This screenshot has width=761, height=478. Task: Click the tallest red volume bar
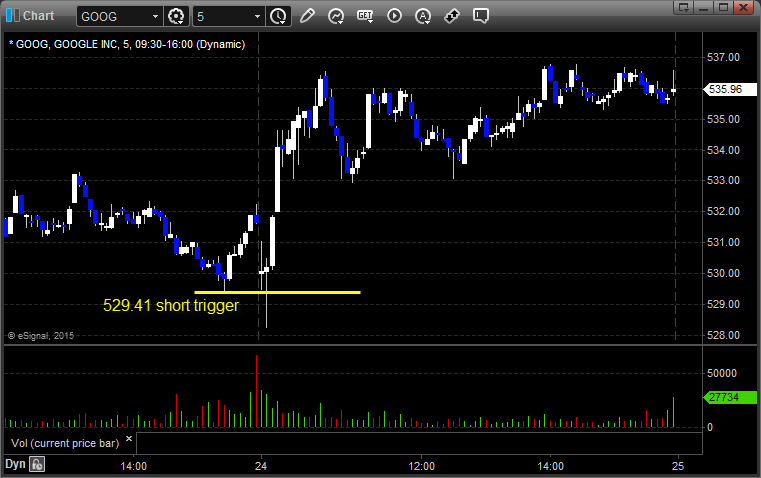(x=256, y=391)
